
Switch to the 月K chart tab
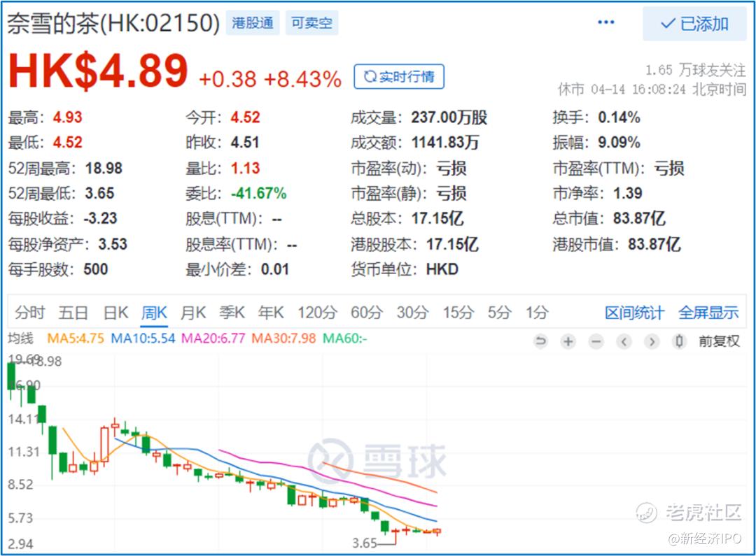(x=193, y=313)
